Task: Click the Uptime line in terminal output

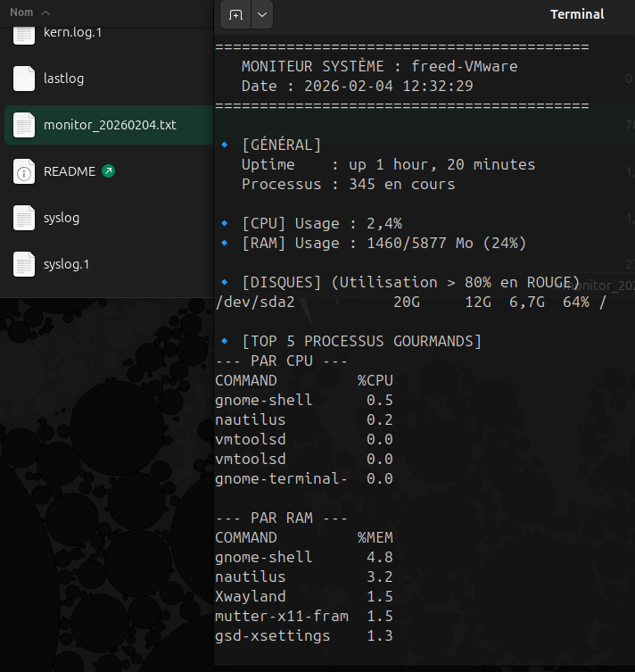Action: point(388,164)
